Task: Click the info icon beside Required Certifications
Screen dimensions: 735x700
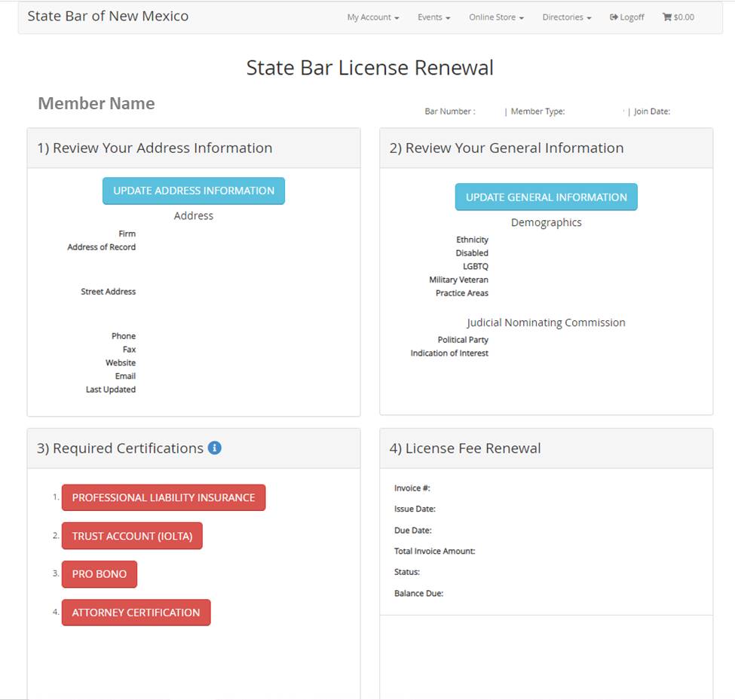Action: click(215, 448)
